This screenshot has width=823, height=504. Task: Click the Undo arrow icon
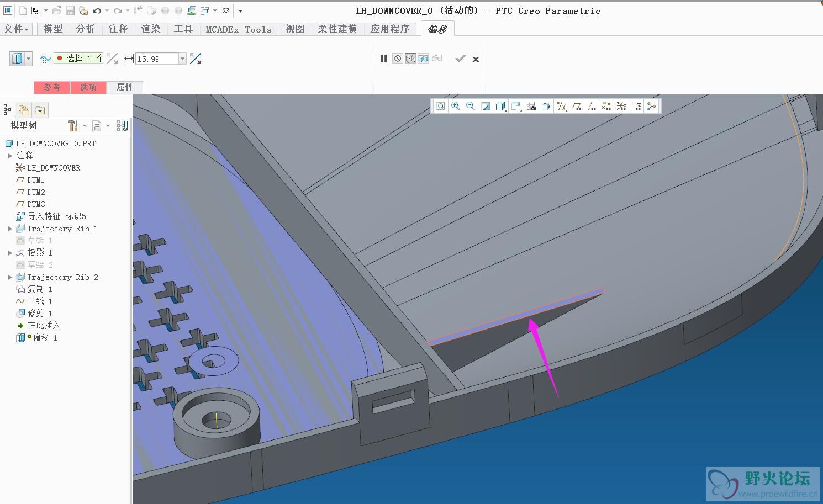point(97,10)
